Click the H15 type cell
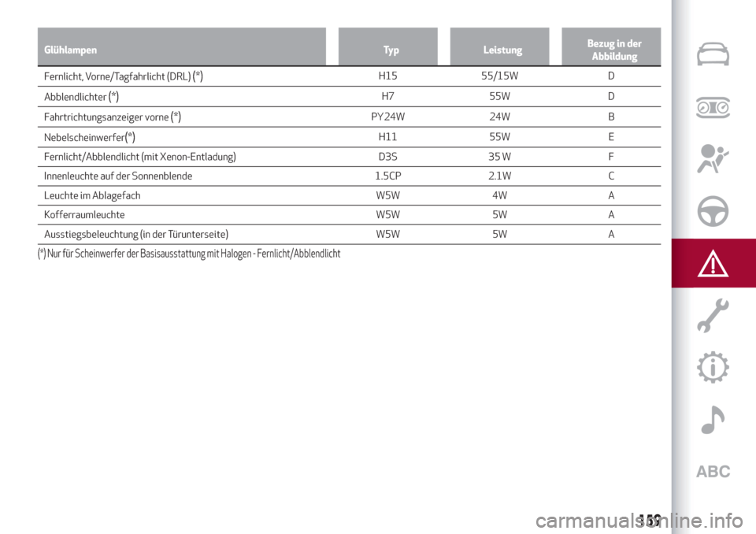The height and width of the screenshot is (534, 756). pos(387,76)
